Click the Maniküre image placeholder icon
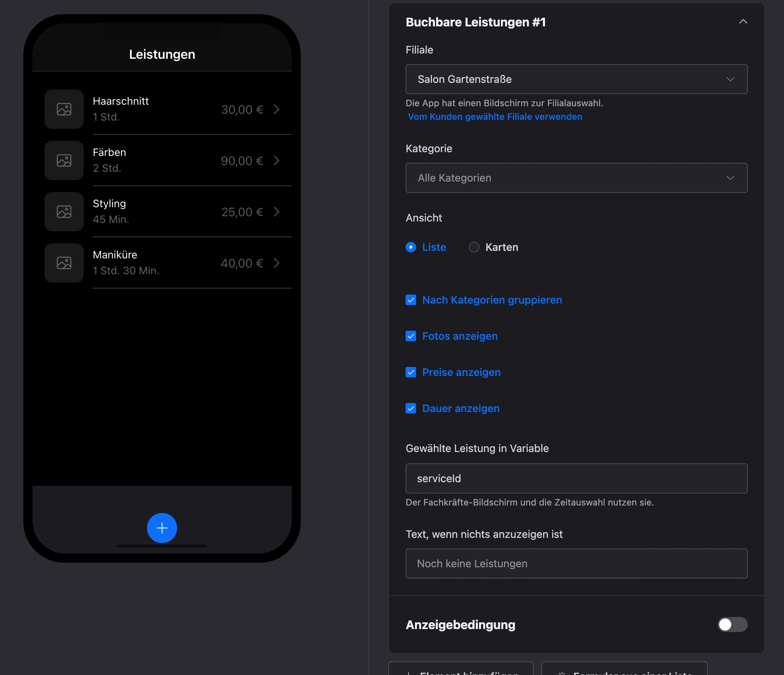This screenshot has height=675, width=784. tap(64, 263)
